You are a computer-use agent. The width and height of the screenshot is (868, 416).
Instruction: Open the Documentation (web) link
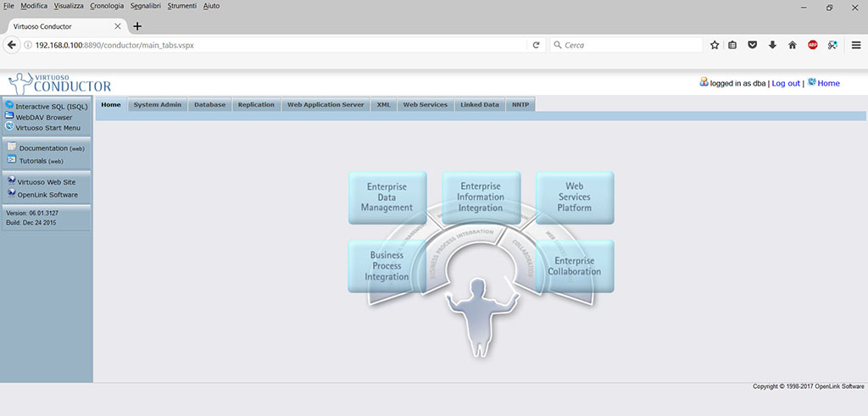click(x=52, y=148)
